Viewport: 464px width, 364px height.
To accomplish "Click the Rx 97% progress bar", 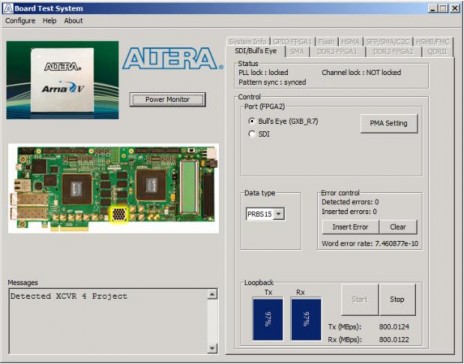I will tap(306, 319).
